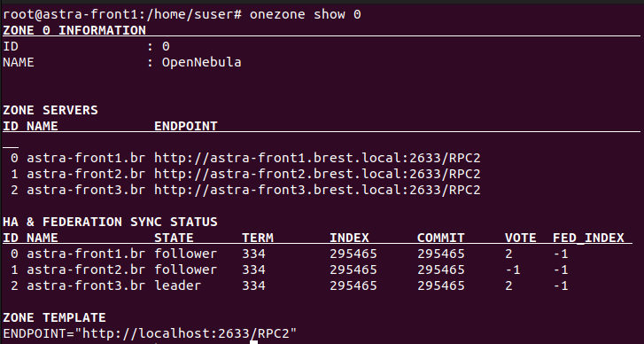Click the FED_INDEX column header
This screenshot has height=344, width=644.
pos(588,238)
